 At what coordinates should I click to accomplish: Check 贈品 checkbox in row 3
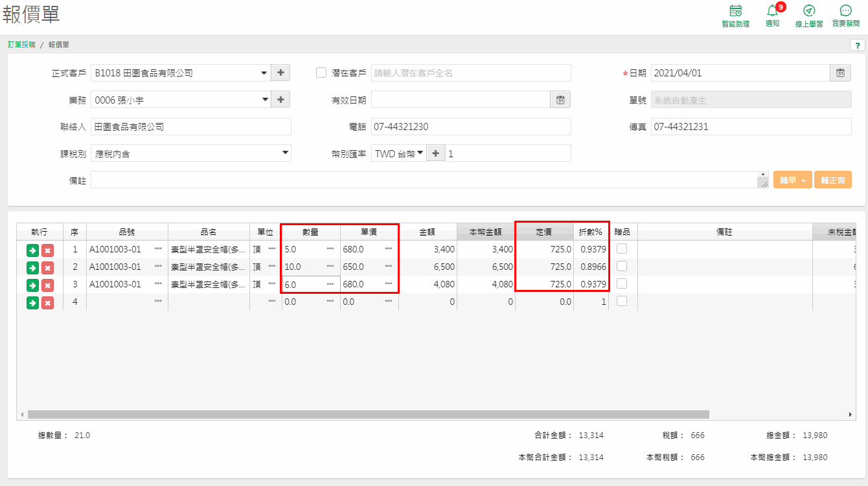tap(622, 283)
